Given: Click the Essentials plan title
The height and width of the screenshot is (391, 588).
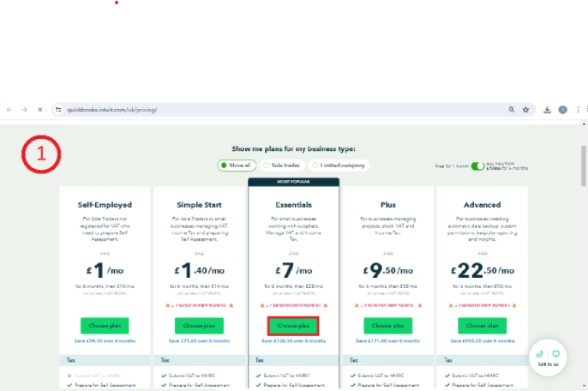Looking at the screenshot, I should [294, 205].
